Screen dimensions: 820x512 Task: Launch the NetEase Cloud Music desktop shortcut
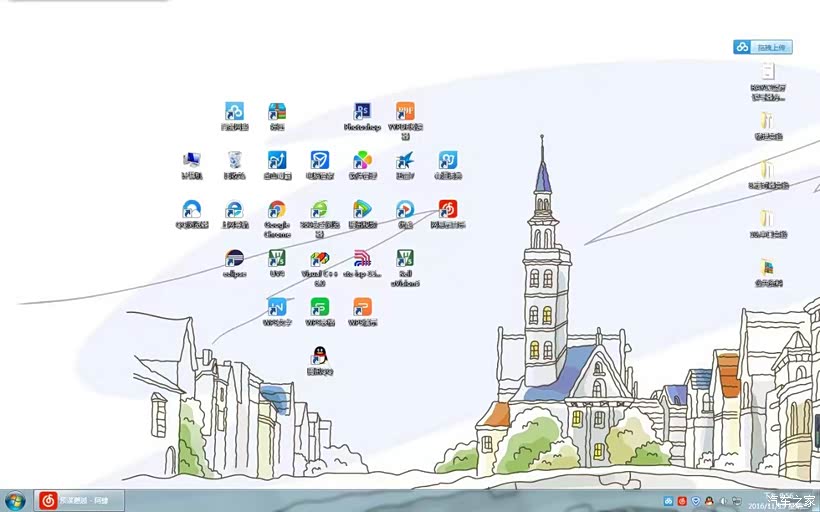tap(448, 210)
